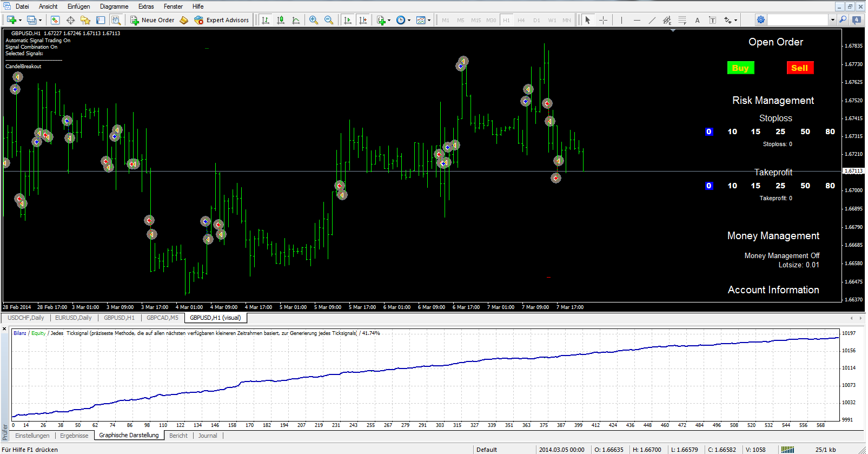Open the chart templates icon
The width and height of the screenshot is (868, 454).
tap(421, 20)
